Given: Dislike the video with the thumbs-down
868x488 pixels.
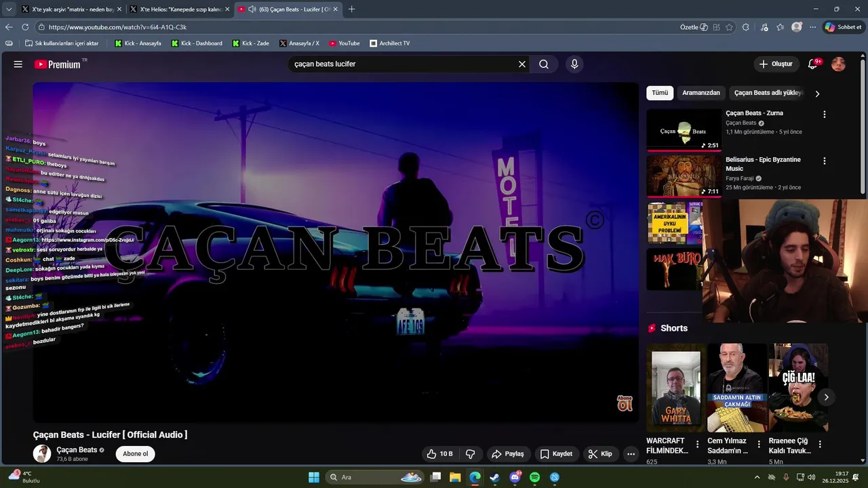Looking at the screenshot, I should pyautogui.click(x=470, y=454).
